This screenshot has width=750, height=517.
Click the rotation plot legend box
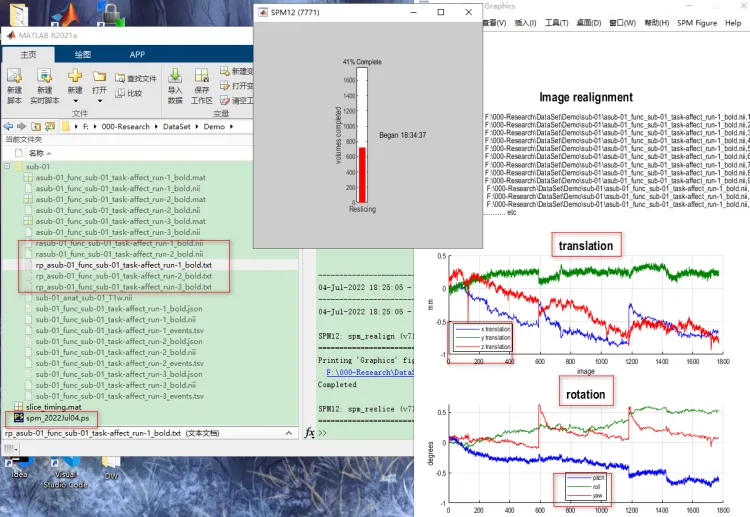coord(586,486)
